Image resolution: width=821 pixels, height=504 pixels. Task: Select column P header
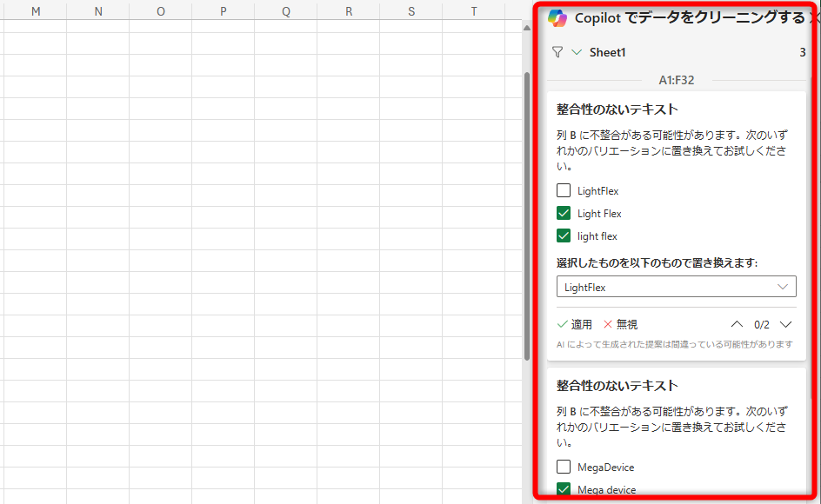[223, 11]
